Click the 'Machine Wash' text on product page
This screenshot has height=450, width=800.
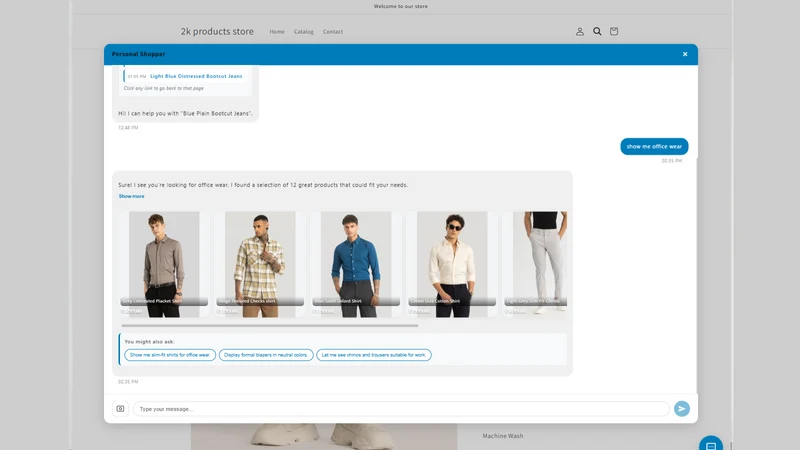503,436
